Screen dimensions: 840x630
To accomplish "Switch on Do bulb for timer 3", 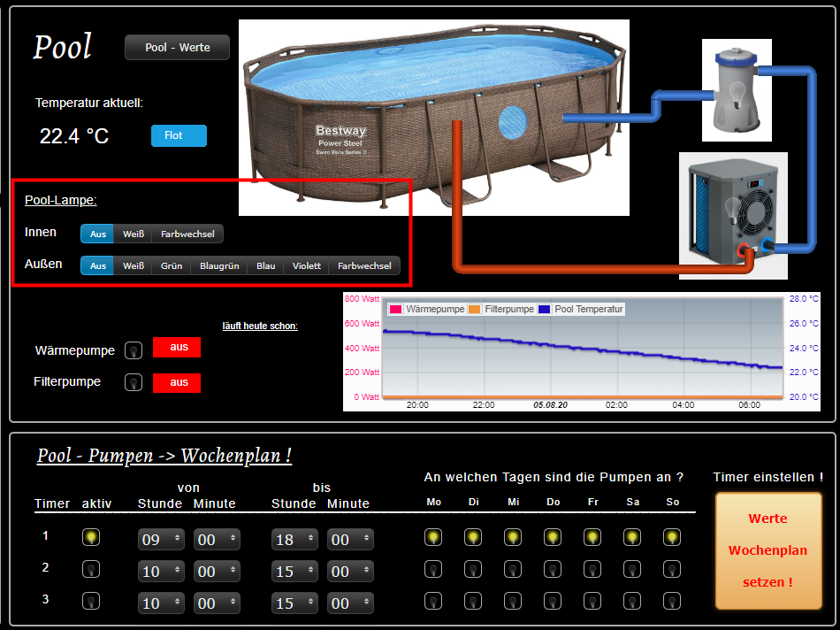I will coord(553,601).
